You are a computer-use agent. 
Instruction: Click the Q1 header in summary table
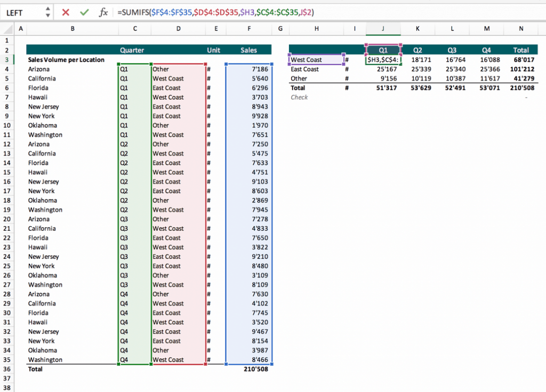pos(383,50)
